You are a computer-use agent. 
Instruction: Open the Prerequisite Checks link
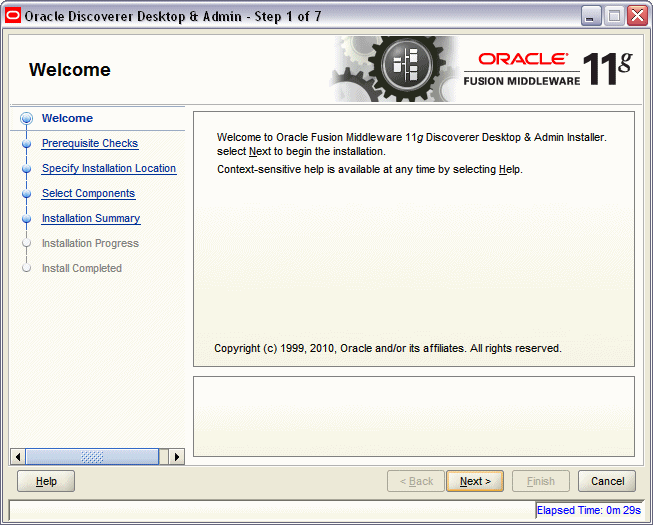click(x=90, y=143)
